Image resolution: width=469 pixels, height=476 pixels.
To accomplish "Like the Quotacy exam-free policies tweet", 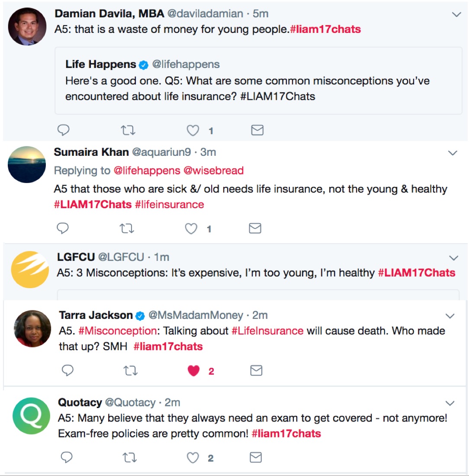I will [193, 457].
